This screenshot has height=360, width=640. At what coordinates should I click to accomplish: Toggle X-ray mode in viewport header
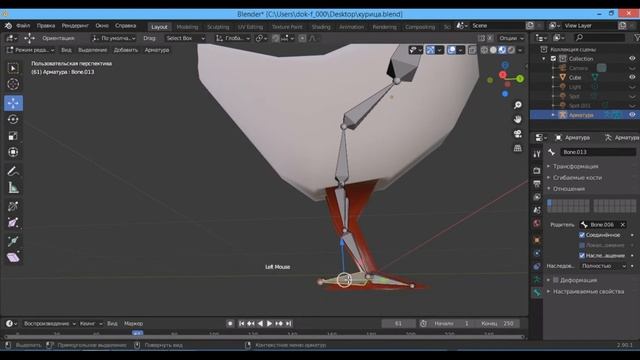[472, 50]
